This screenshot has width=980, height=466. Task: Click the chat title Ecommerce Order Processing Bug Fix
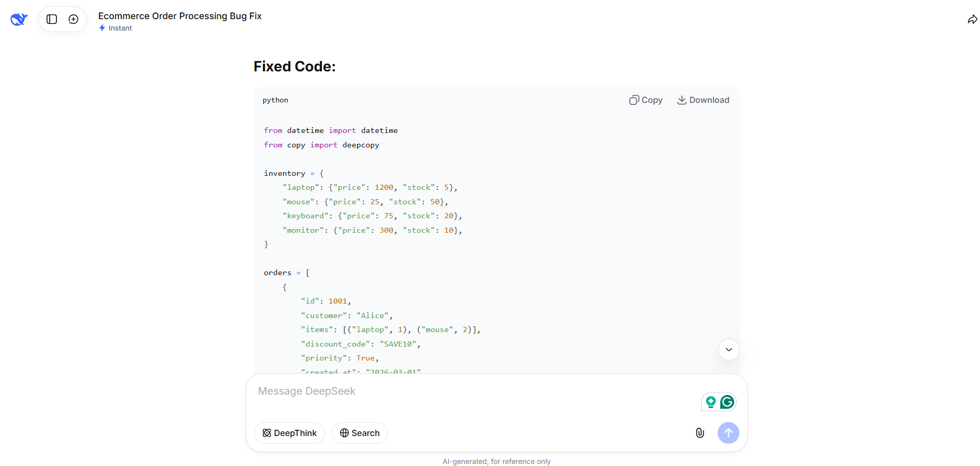180,16
